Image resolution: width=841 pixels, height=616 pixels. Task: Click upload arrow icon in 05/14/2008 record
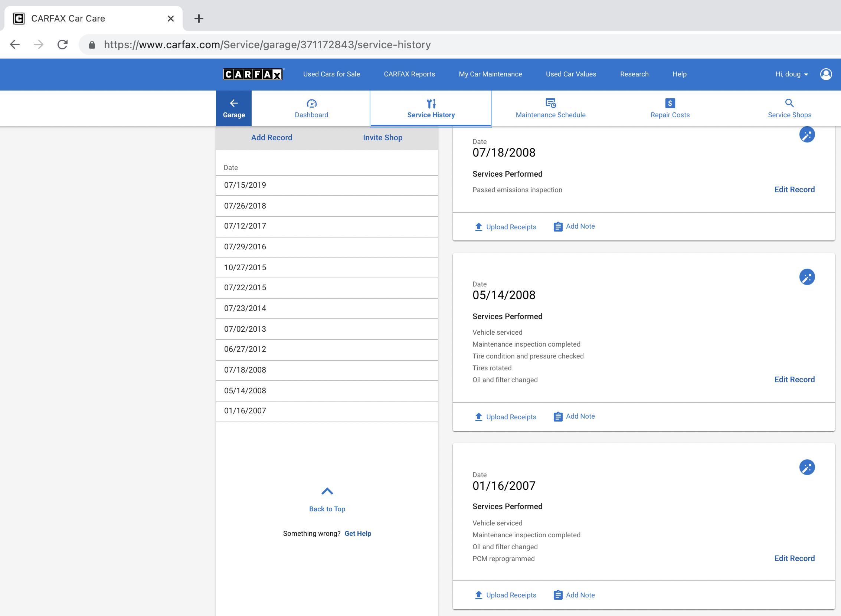478,417
